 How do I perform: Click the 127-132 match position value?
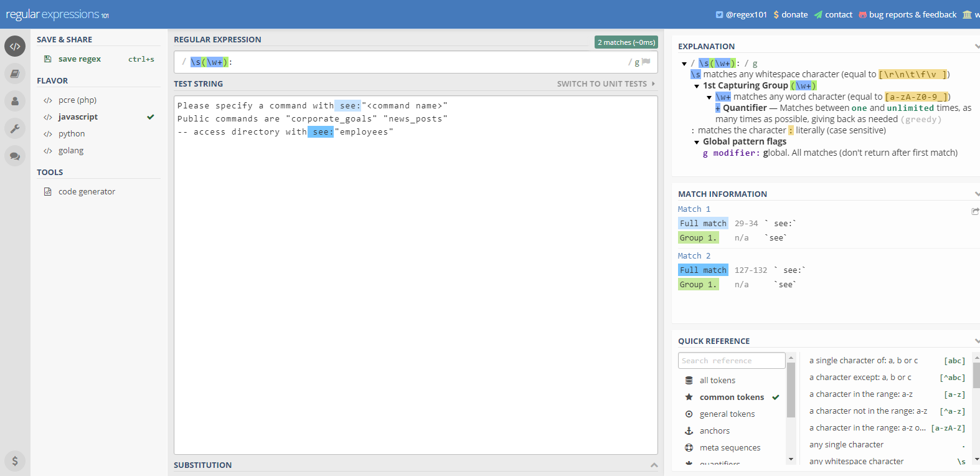pos(751,270)
